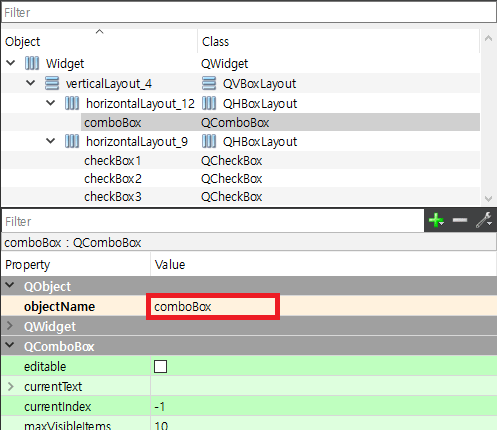Screen dimensions: 497x430
Task: Click the object inspector Filter field
Action: pos(249,12)
